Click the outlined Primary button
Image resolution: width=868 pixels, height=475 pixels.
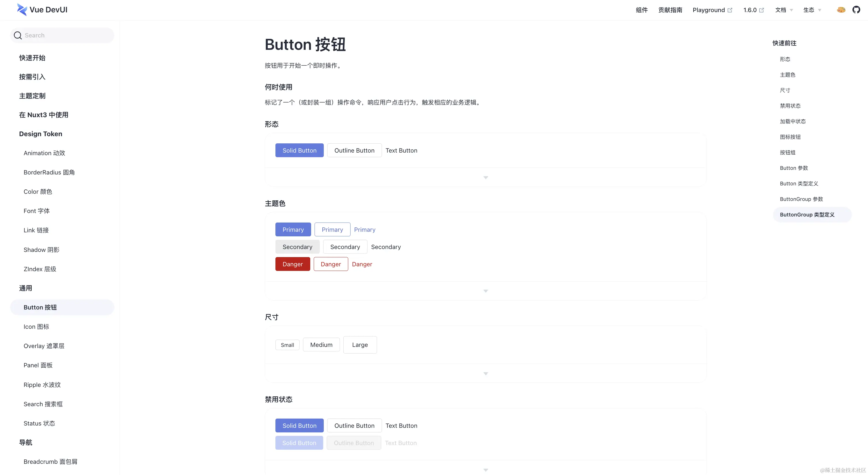pyautogui.click(x=332, y=229)
